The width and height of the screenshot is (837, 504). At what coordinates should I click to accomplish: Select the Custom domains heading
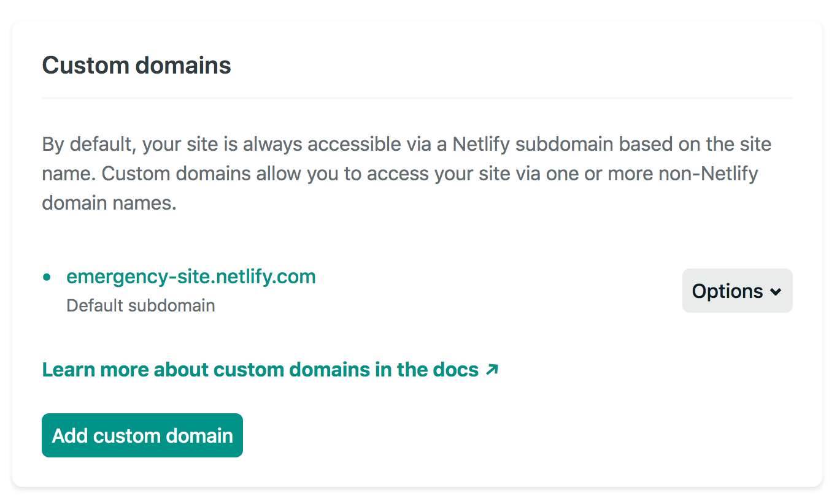(x=136, y=65)
